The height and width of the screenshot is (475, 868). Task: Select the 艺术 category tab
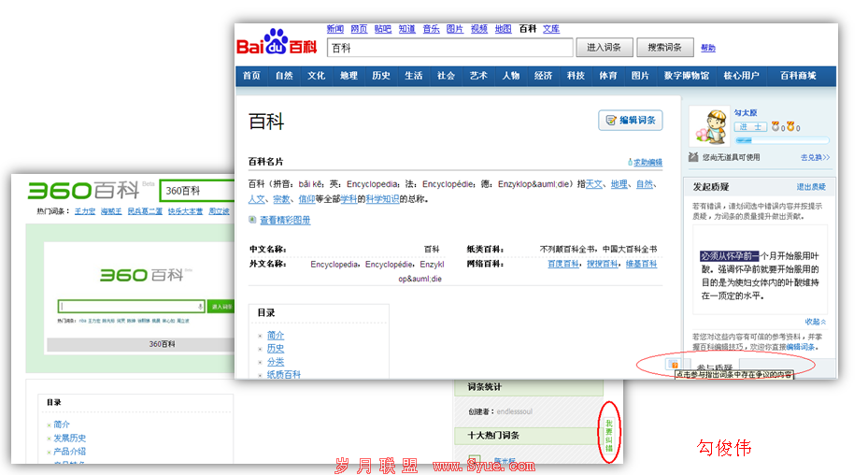click(x=478, y=76)
